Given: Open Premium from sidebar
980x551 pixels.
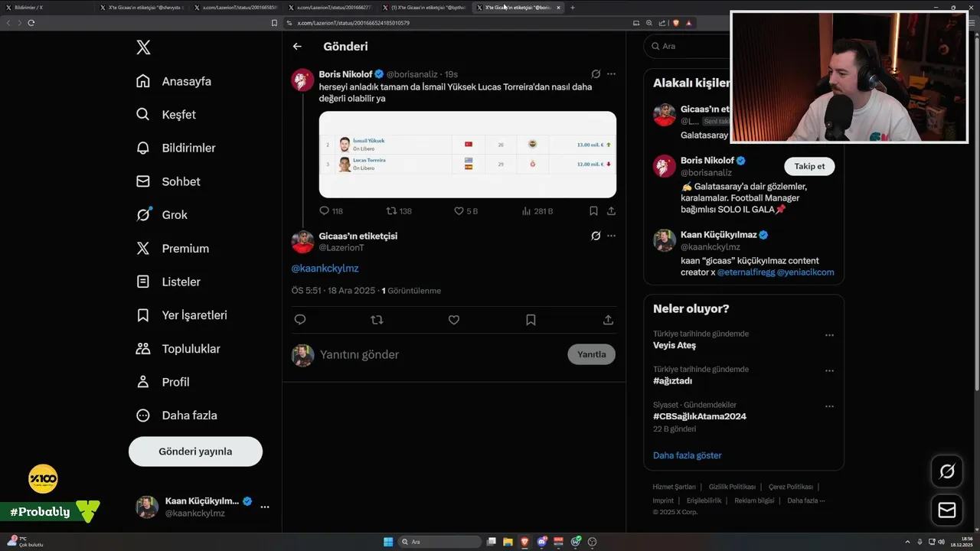Looking at the screenshot, I should [172, 249].
